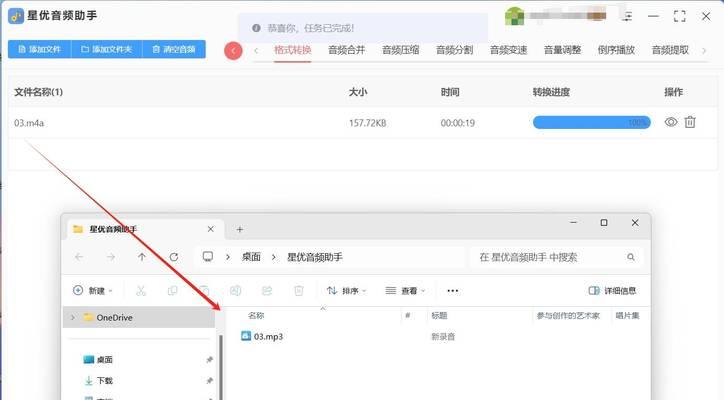The width and height of the screenshot is (724, 400).
Task: Add a new Explorer tab with plus
Action: [240, 230]
